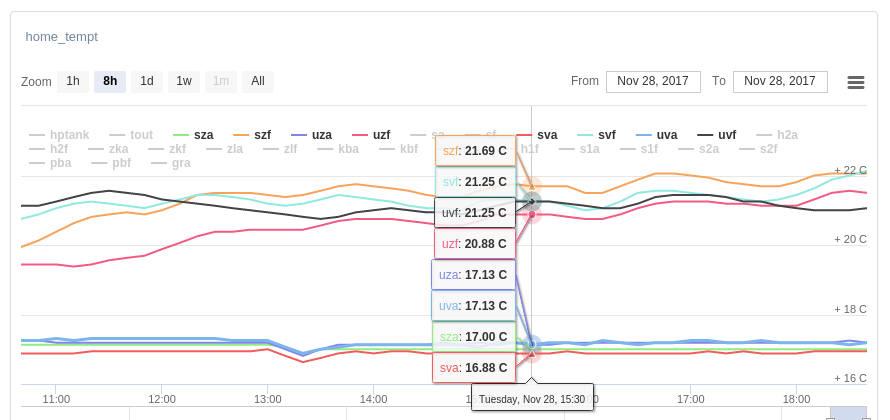This screenshot has height=420, width=890.
Task: Click sza 17.00 C tooltip label
Action: [x=474, y=337]
